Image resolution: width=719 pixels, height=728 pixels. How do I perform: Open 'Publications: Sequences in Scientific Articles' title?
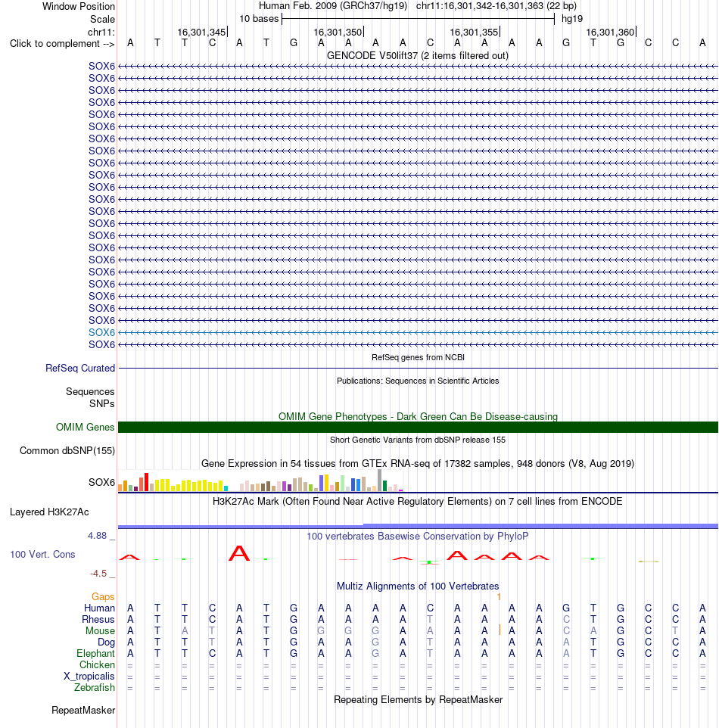click(418, 381)
